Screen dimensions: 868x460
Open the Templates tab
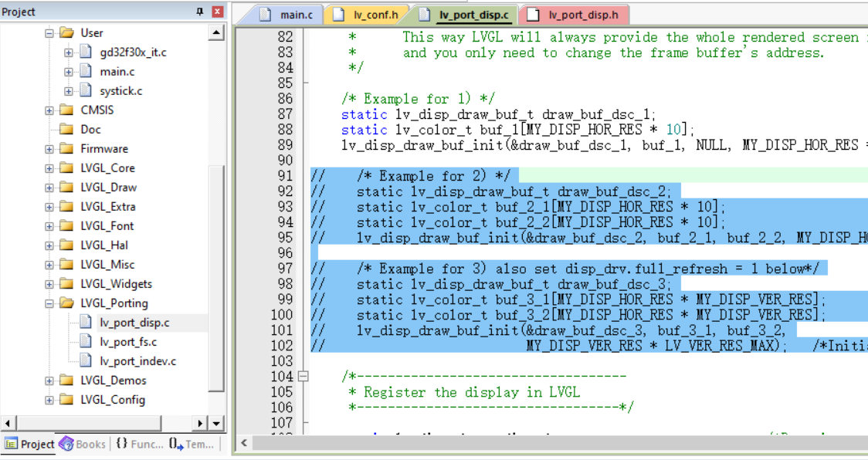tap(192, 444)
